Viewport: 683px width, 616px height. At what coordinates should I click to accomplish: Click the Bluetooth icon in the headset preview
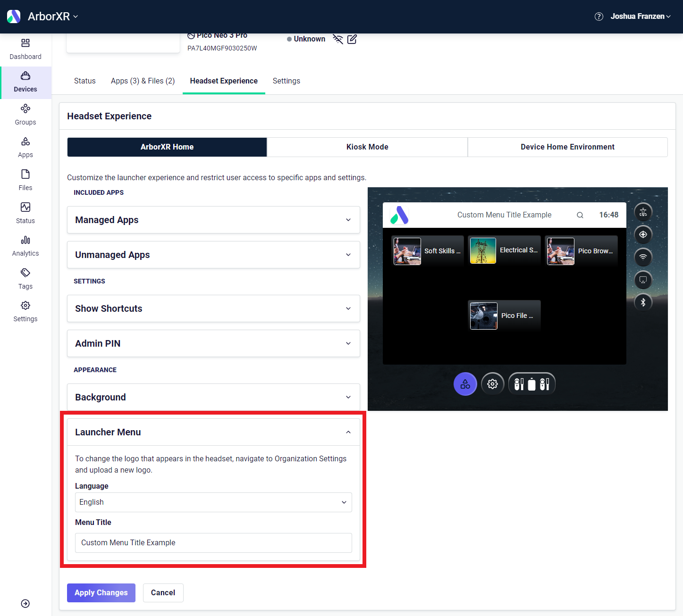[x=643, y=302]
